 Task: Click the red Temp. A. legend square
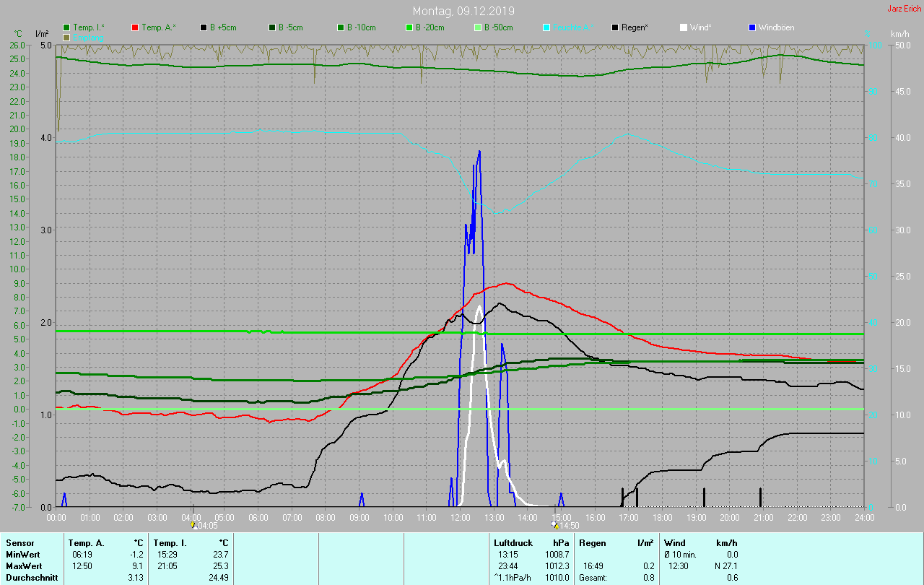(x=135, y=27)
